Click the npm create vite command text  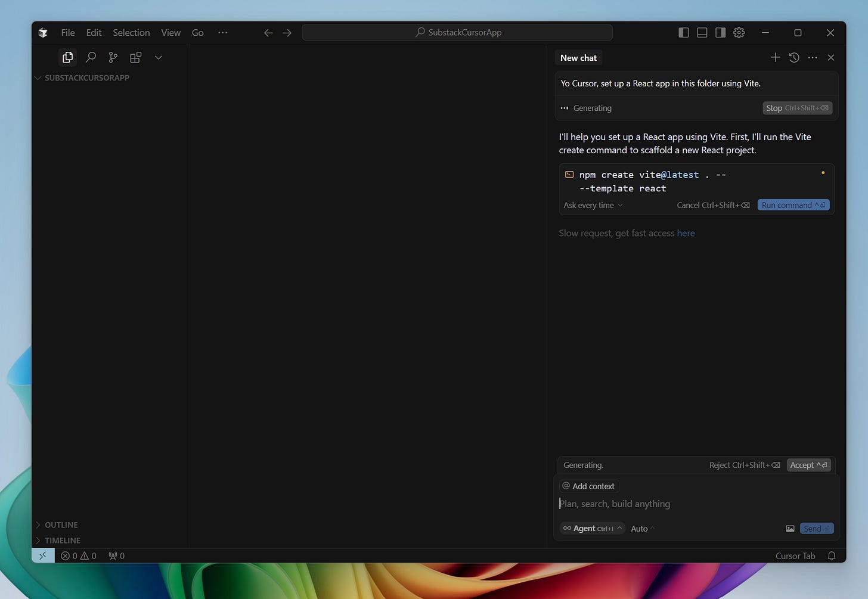(652, 181)
